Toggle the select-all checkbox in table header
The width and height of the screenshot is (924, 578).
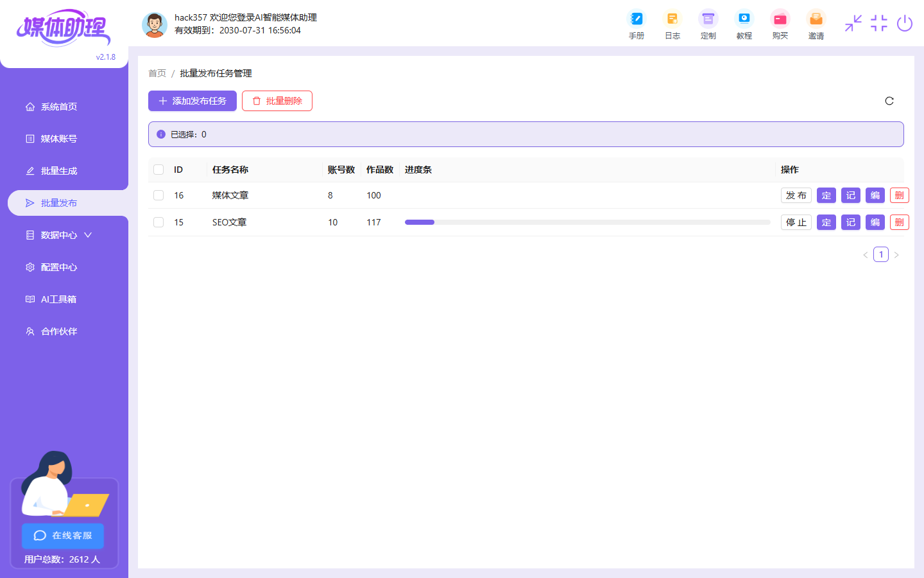click(x=158, y=170)
